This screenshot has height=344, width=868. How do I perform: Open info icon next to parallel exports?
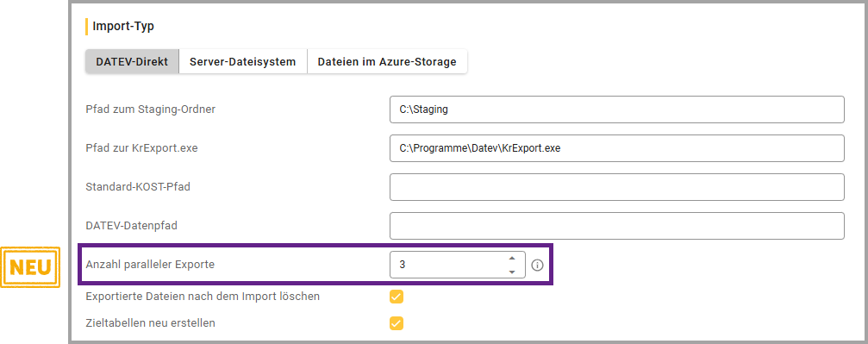537,266
